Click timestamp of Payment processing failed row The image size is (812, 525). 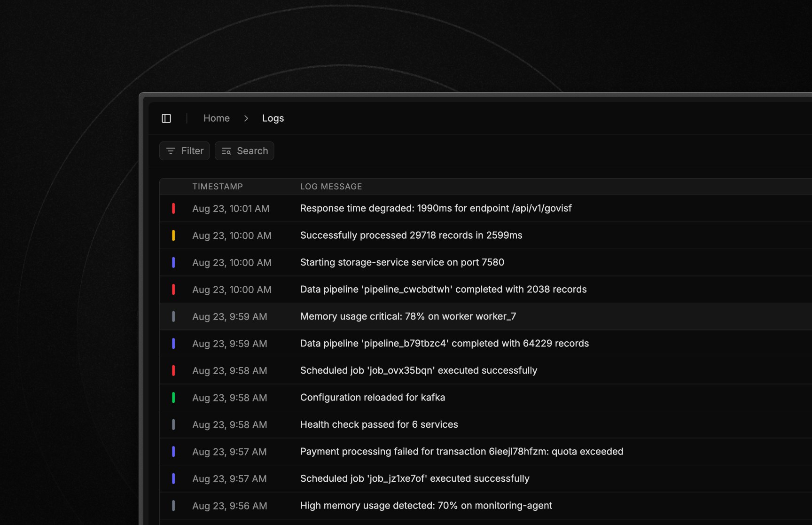229,452
